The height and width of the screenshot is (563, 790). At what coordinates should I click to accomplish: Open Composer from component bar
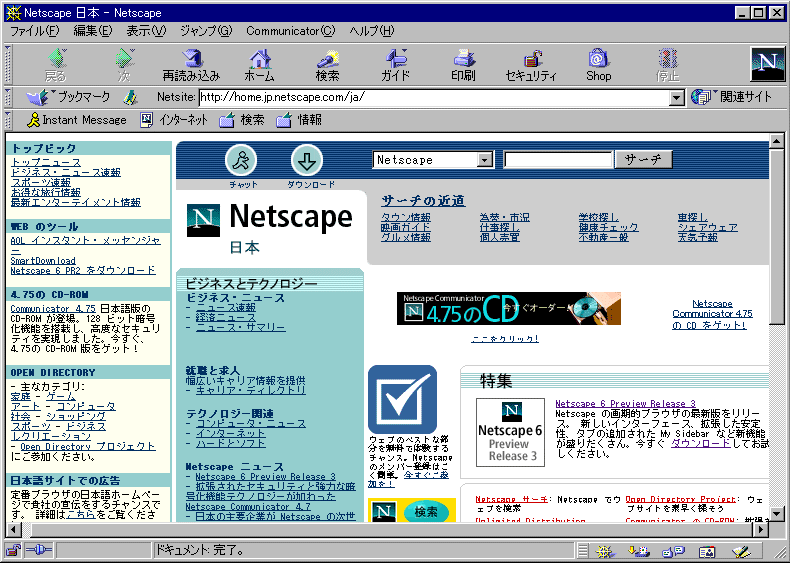click(x=741, y=551)
